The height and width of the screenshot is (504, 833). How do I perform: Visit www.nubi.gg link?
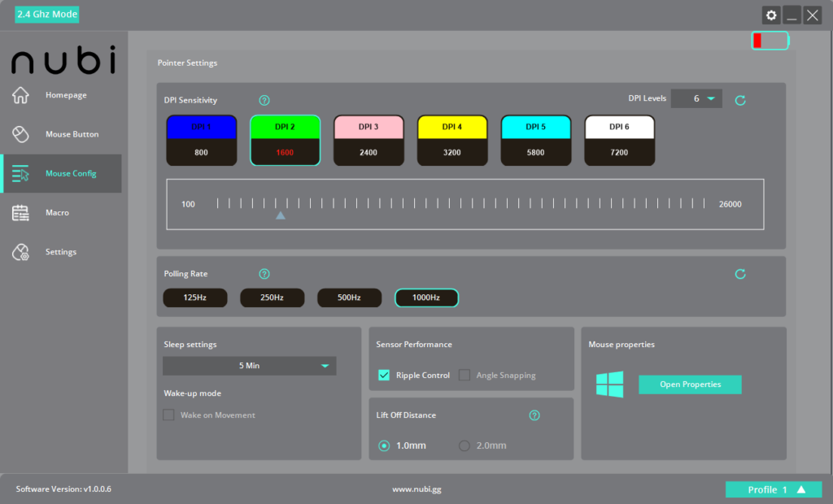point(416,489)
